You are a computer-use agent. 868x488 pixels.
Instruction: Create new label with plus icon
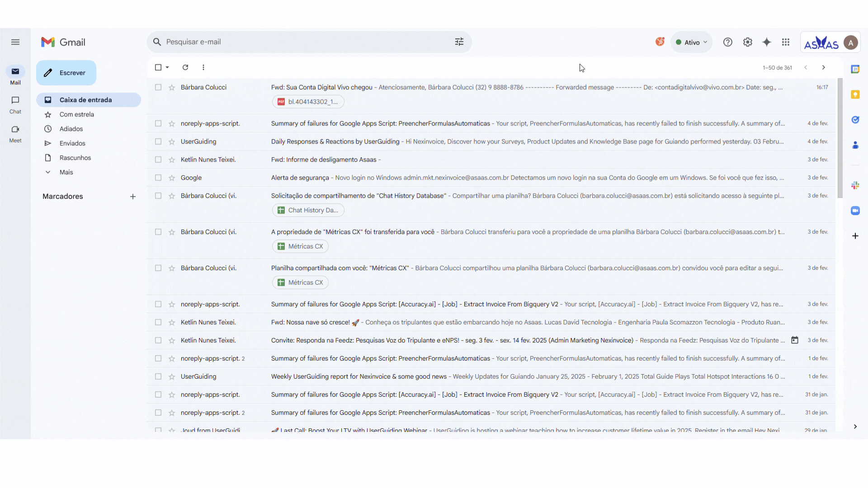(x=133, y=197)
